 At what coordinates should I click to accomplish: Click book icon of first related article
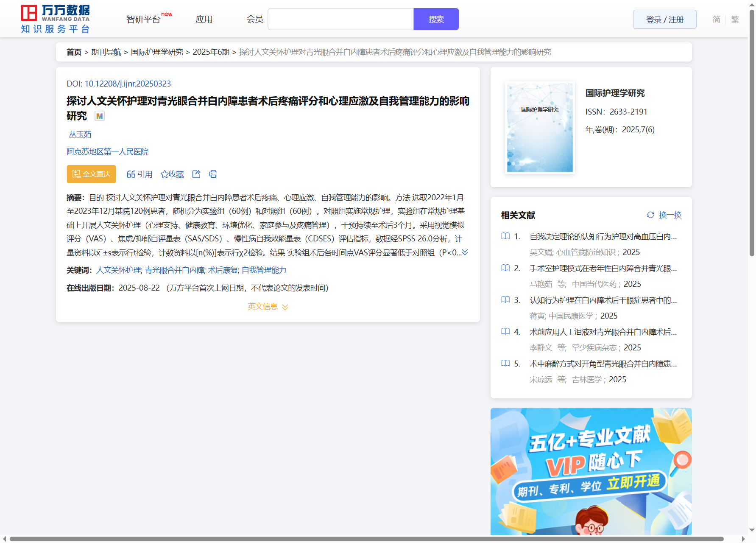tap(505, 236)
